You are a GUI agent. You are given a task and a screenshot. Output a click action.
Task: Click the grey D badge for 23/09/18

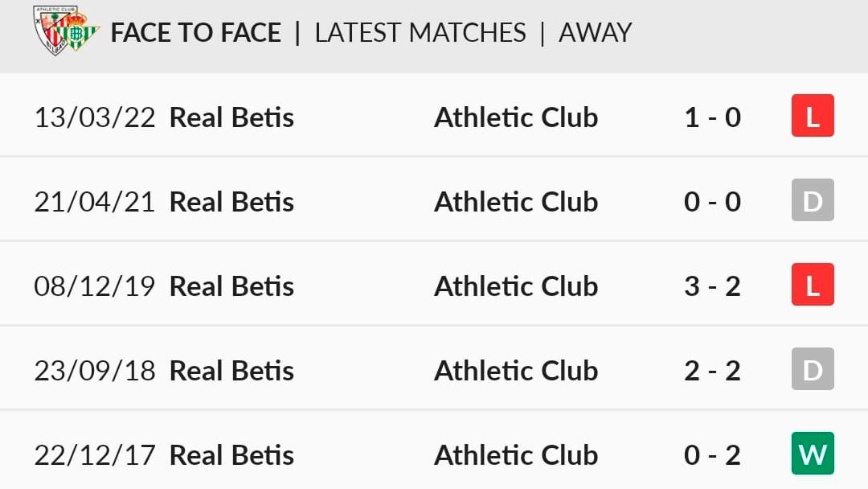click(813, 369)
